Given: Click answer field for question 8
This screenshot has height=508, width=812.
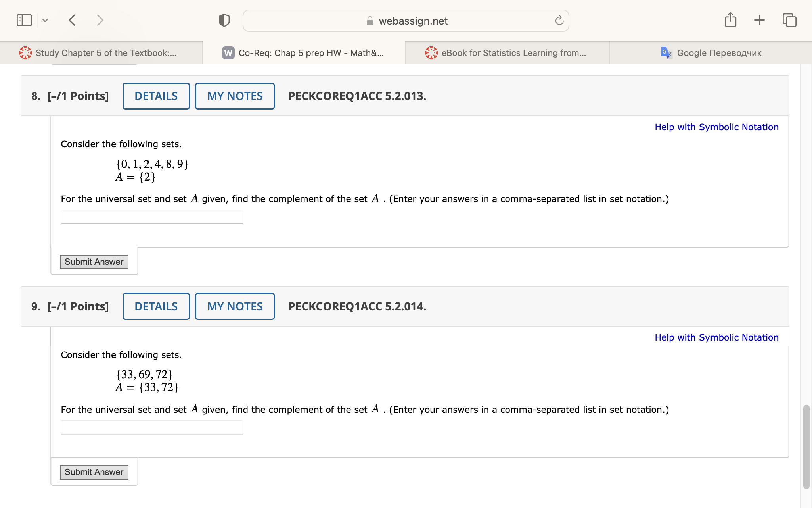Looking at the screenshot, I should (x=152, y=217).
